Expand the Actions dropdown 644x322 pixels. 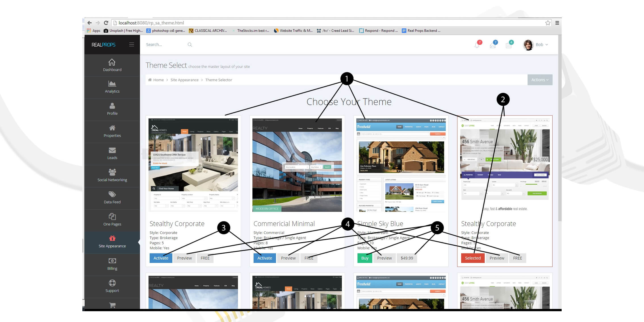tap(540, 80)
